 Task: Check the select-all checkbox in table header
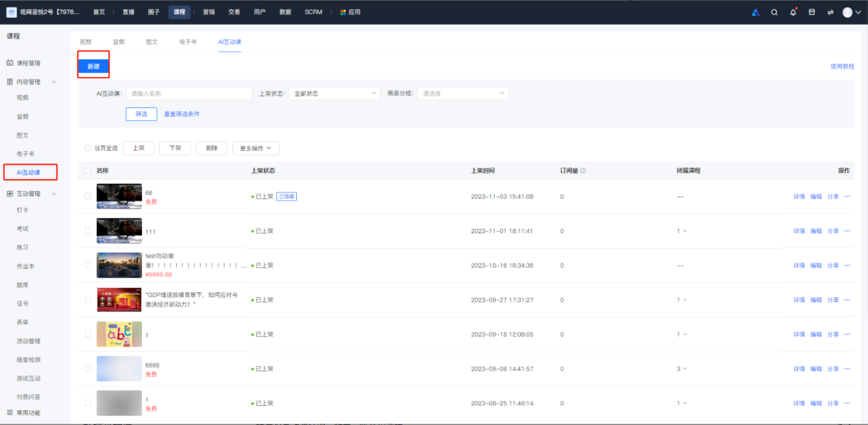pyautogui.click(x=88, y=170)
